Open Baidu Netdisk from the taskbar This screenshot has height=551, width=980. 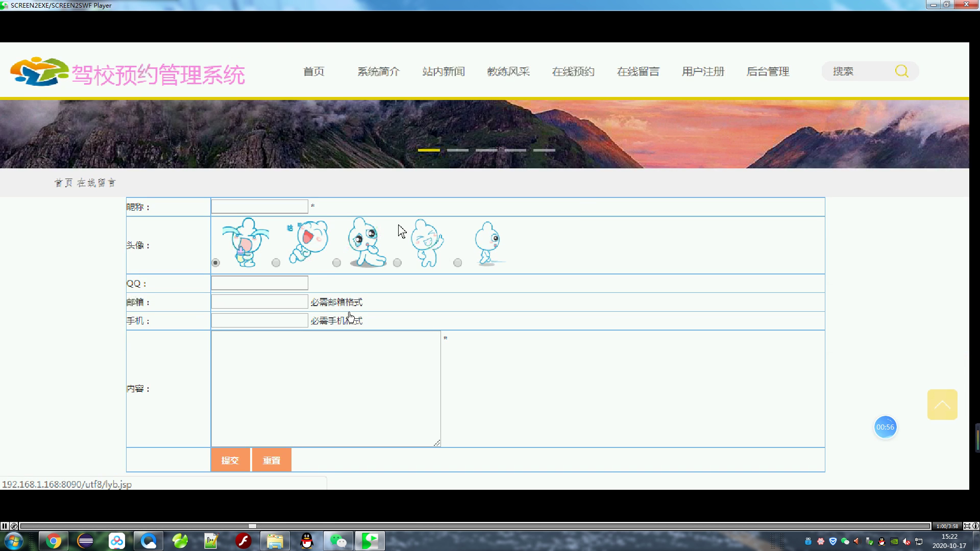pyautogui.click(x=117, y=541)
